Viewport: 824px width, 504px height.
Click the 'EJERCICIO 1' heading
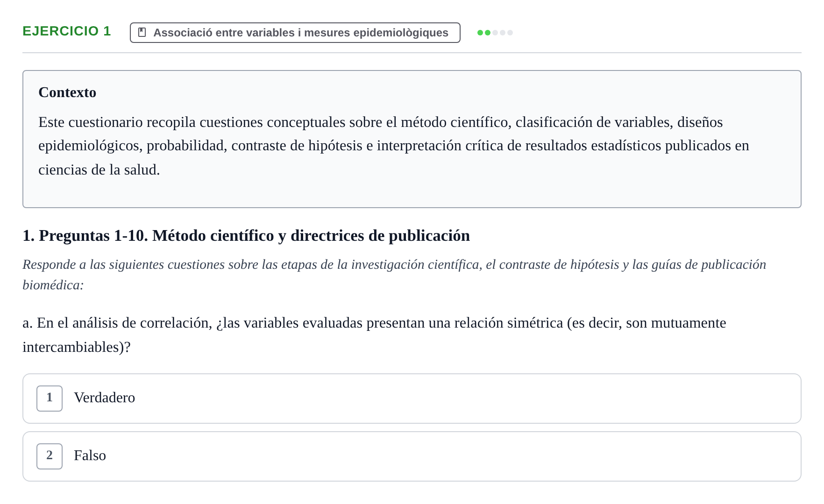(x=67, y=31)
